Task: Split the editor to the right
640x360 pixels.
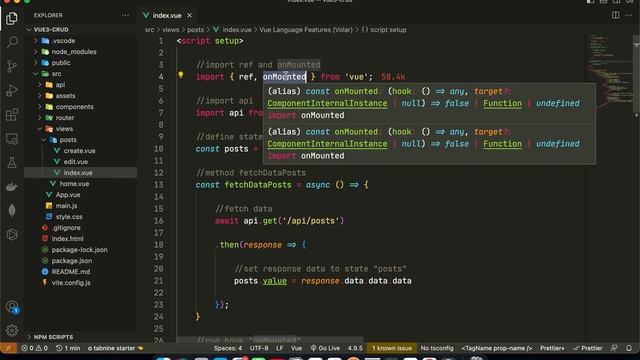Action: coord(616,15)
